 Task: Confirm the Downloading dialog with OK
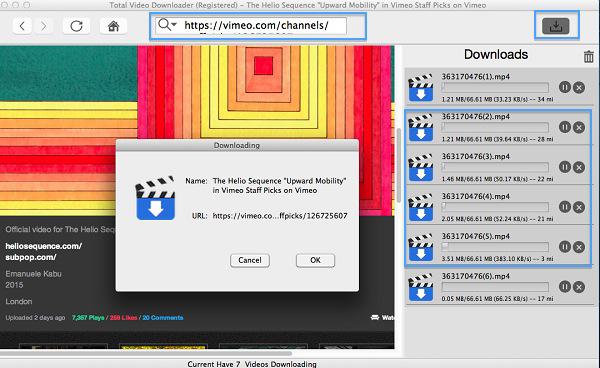click(x=315, y=260)
